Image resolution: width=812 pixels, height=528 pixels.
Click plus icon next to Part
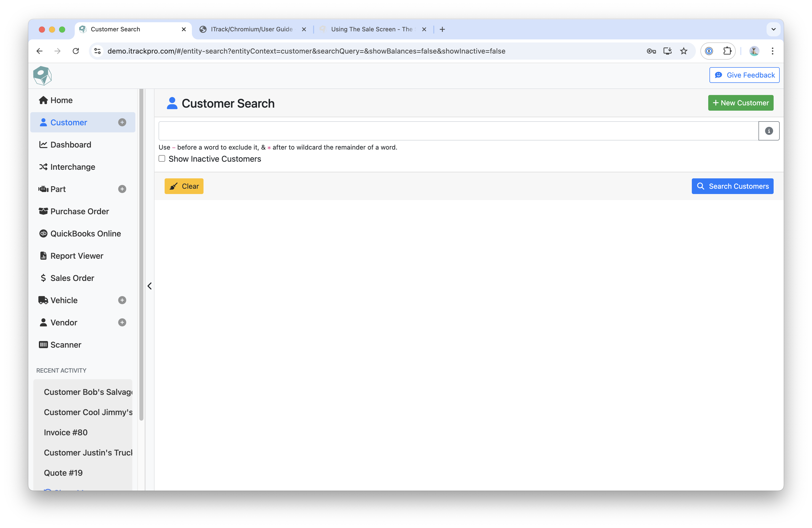click(122, 189)
